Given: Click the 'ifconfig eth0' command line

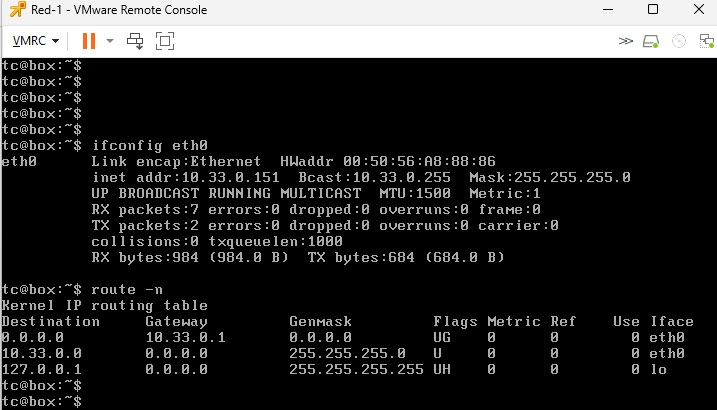Looking at the screenshot, I should click(x=150, y=145).
